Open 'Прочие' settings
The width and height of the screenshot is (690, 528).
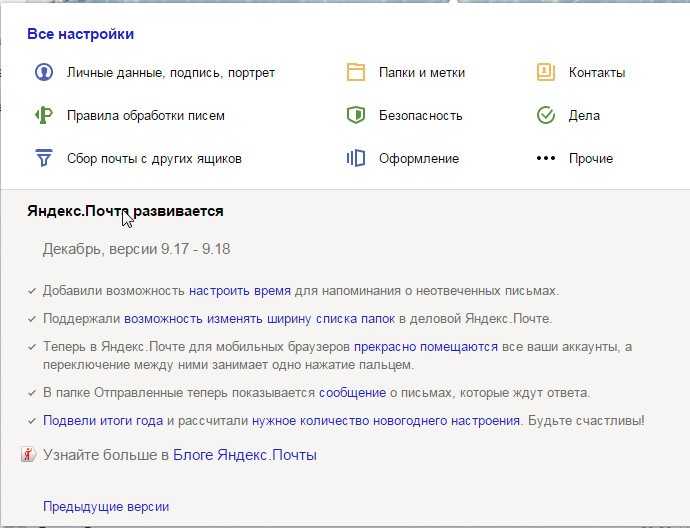tap(591, 158)
